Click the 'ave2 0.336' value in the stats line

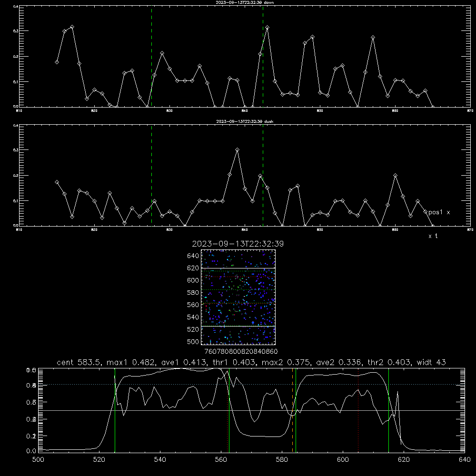(338, 362)
